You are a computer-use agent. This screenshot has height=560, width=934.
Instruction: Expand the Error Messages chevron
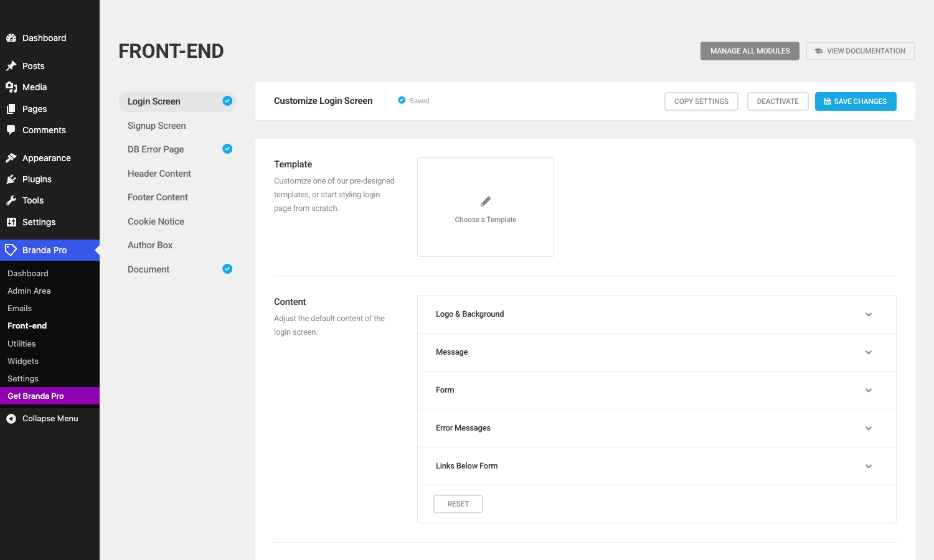click(x=869, y=428)
